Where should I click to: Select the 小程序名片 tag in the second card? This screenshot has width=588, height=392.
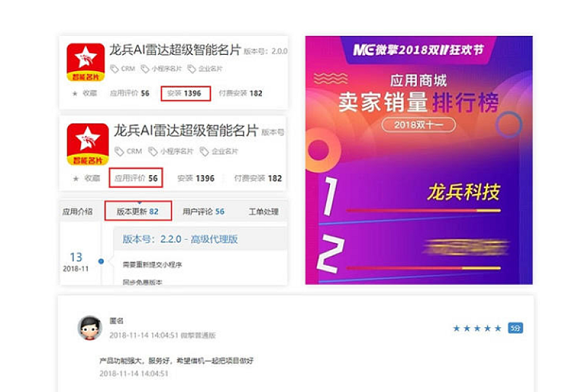[x=171, y=152]
